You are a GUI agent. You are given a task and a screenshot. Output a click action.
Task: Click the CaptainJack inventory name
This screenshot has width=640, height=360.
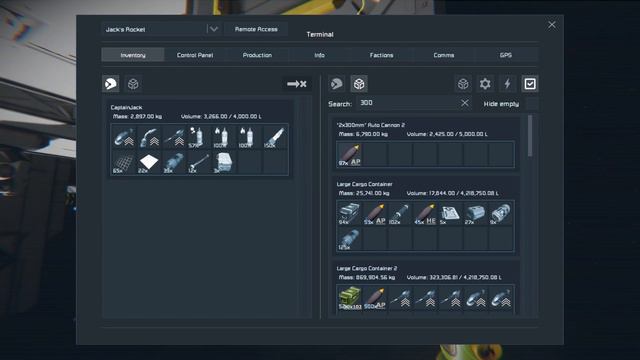click(126, 107)
